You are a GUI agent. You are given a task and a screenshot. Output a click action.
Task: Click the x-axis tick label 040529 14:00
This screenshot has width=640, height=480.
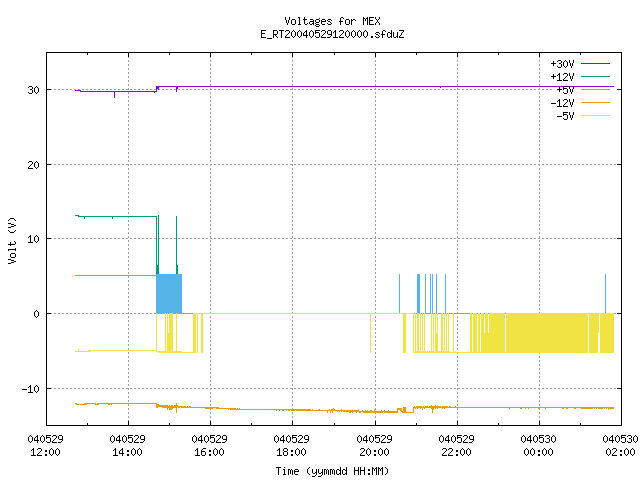pyautogui.click(x=127, y=445)
